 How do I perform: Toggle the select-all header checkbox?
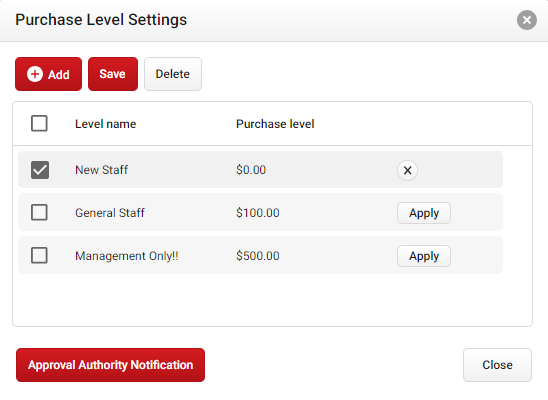[39, 123]
